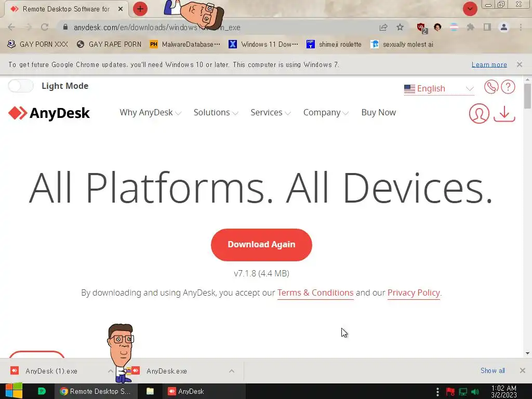This screenshot has width=532, height=399.
Task: Click the avatar extension icon
Action: click(437, 27)
